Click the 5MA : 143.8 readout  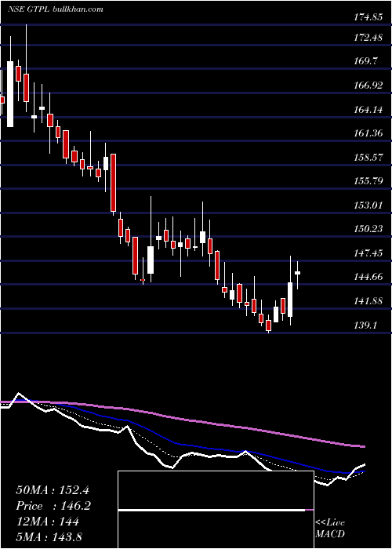tap(49, 536)
